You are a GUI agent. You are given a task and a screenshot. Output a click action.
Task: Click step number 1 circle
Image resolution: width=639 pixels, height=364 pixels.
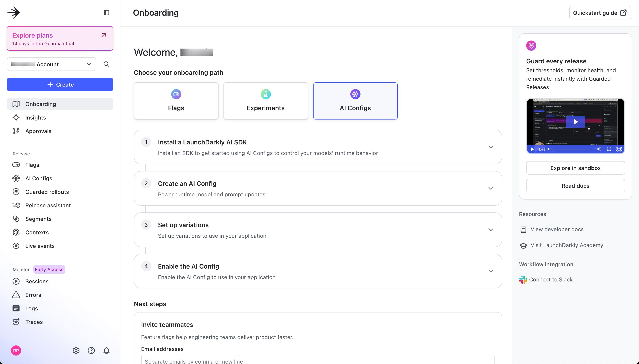coord(146,142)
